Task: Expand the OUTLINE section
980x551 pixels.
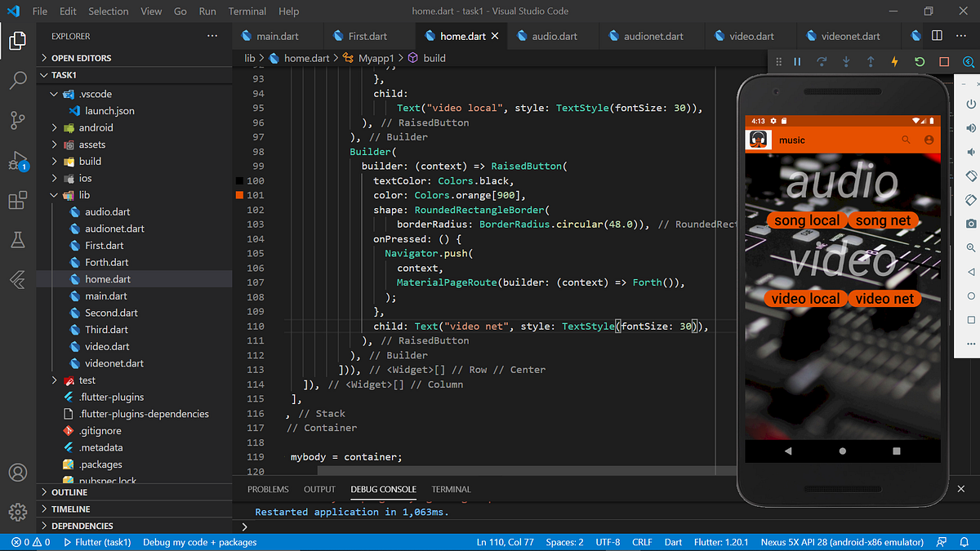Action: coord(69,492)
